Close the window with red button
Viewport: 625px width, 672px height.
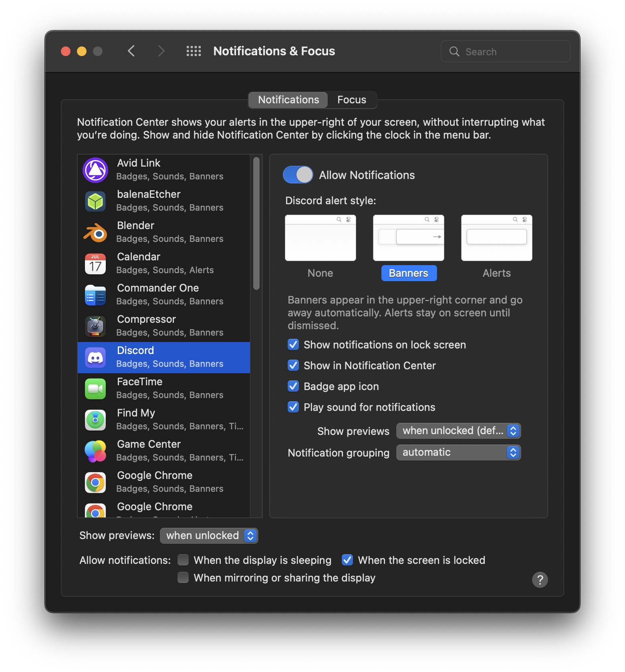pos(66,51)
